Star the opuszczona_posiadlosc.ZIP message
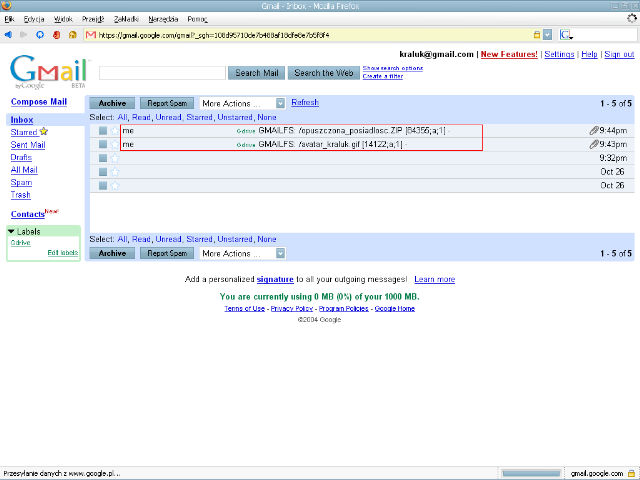Image resolution: width=640 pixels, height=480 pixels. pos(115,131)
